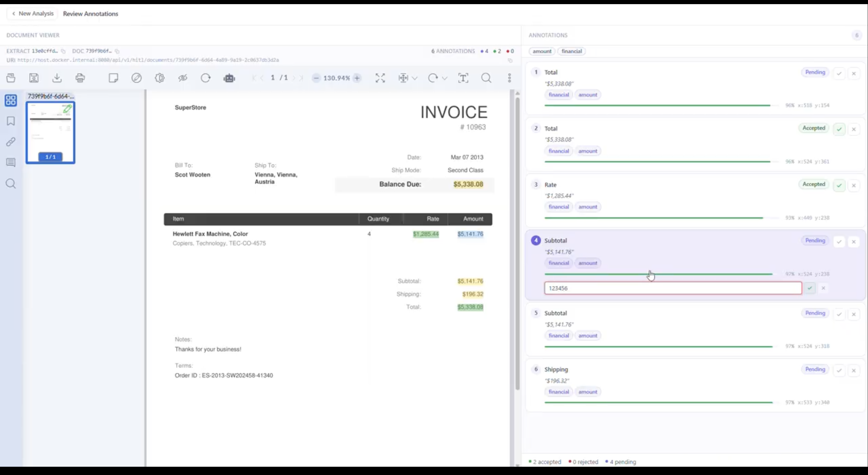Image resolution: width=868 pixels, height=475 pixels.
Task: Click the financial tag on annotation 6 Shipping
Action: 558,392
